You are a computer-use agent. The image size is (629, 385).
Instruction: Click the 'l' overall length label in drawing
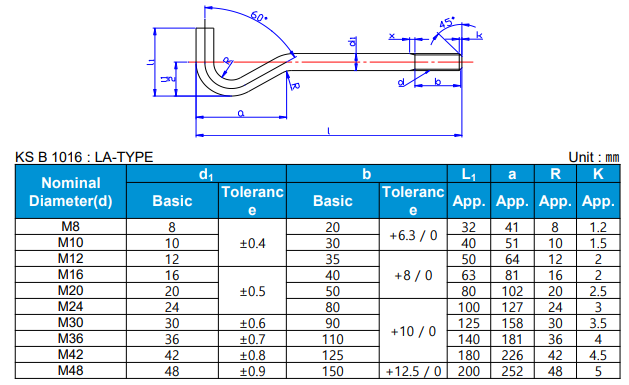coord(329,131)
